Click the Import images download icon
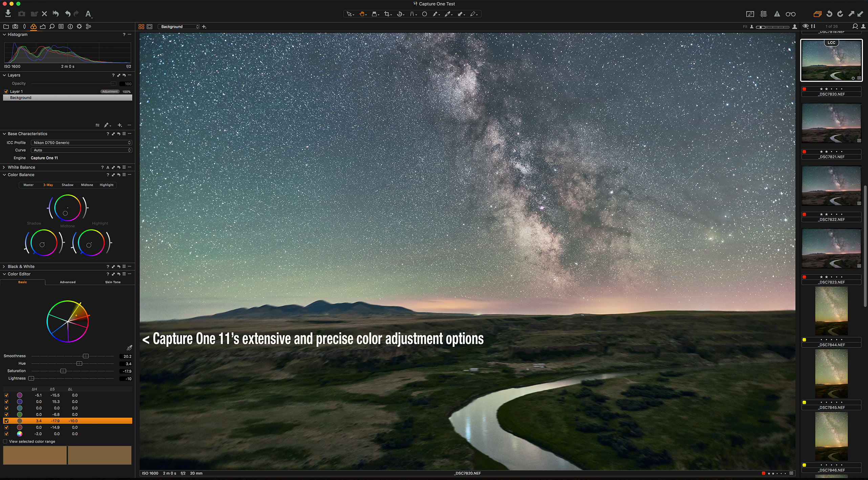 [x=8, y=14]
